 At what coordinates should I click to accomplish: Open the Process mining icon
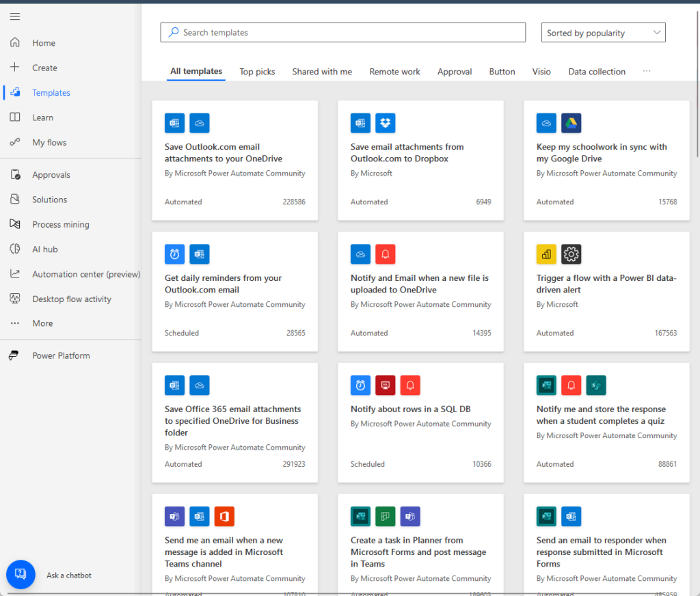tap(15, 224)
